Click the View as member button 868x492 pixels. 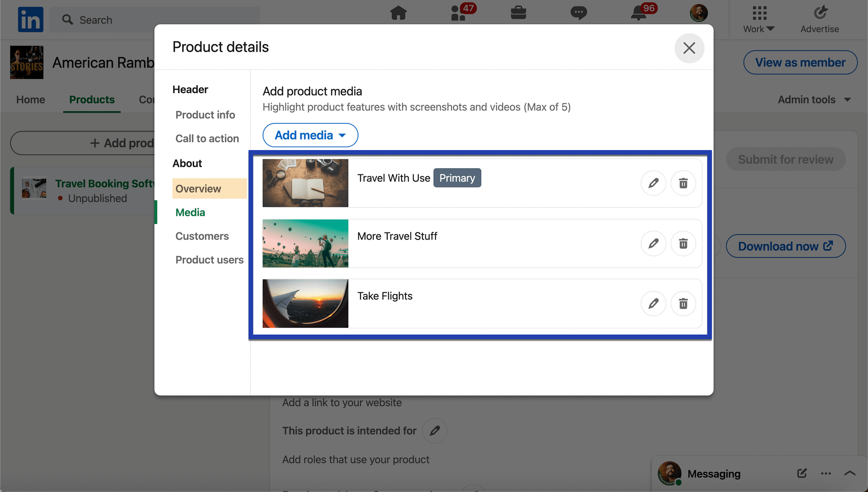[x=800, y=62]
